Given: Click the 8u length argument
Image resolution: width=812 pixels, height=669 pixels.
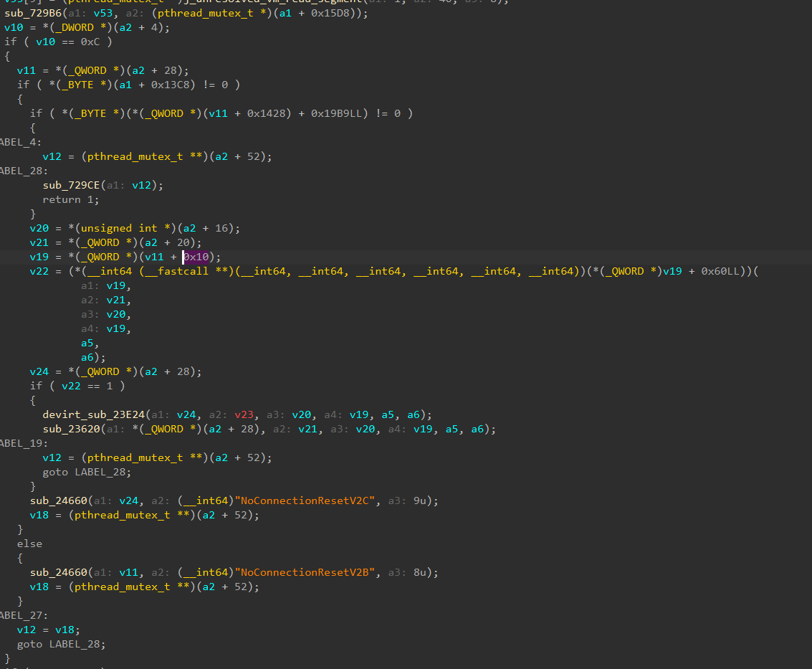Looking at the screenshot, I should pyautogui.click(x=419, y=573).
